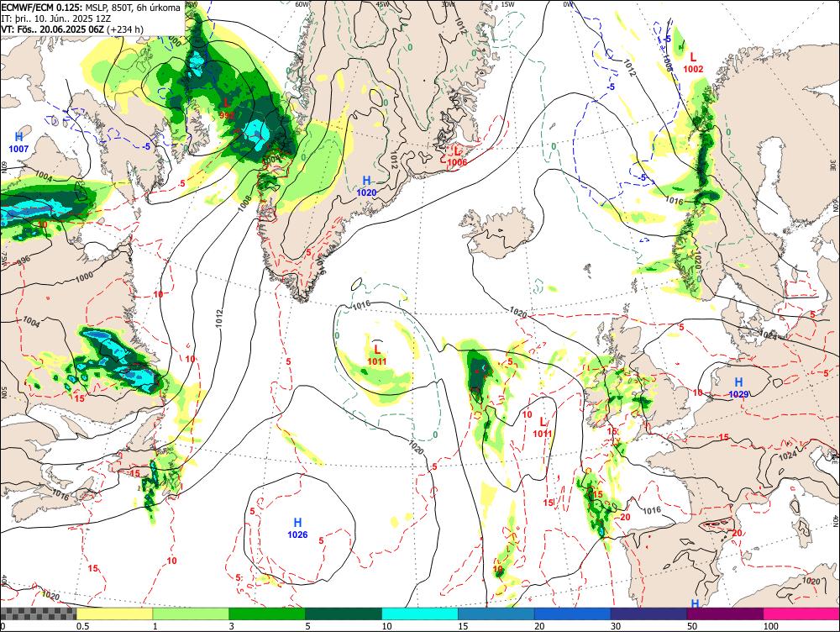This screenshot has height=632, width=840.
Task: Click the pink above-100 mm legend swatch
Action: tap(801, 614)
